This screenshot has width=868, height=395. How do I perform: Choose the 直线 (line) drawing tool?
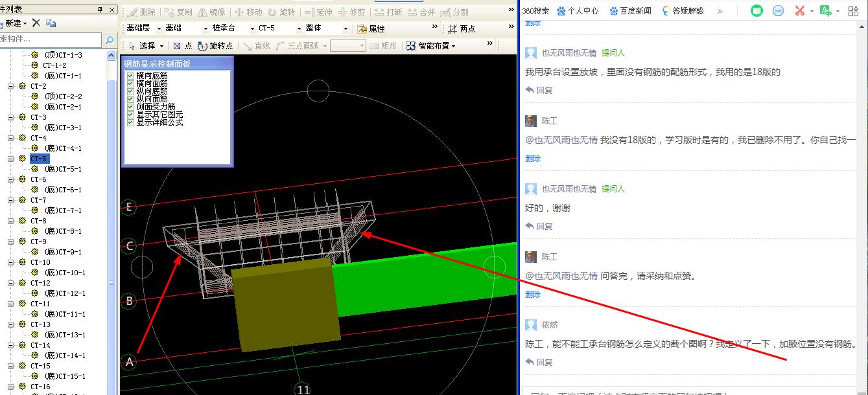(257, 46)
